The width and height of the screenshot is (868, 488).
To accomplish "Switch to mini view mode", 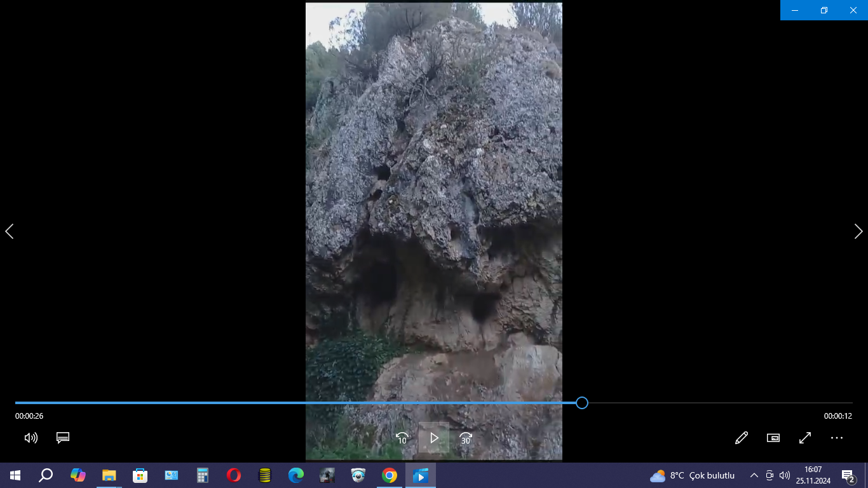I will (x=773, y=438).
